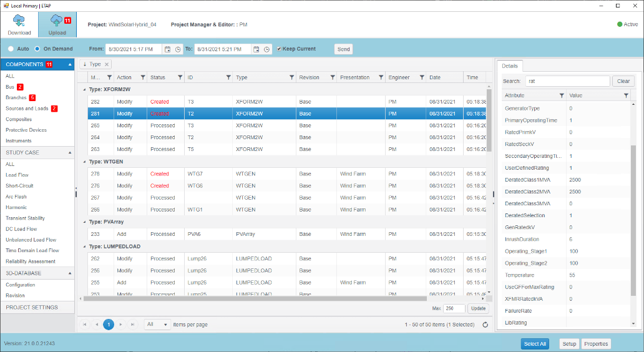644x352 pixels.
Task: Click the Download cloud icon
Action: 19,21
